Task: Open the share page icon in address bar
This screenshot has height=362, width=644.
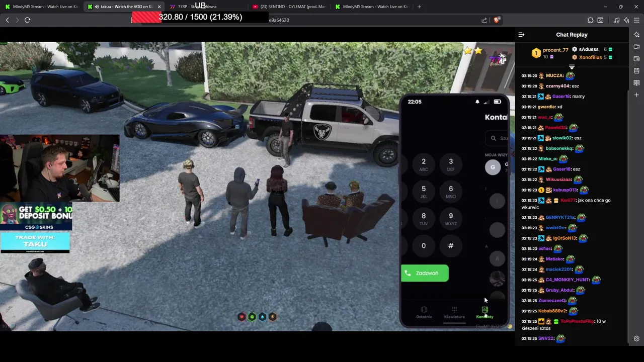Action: (x=484, y=20)
